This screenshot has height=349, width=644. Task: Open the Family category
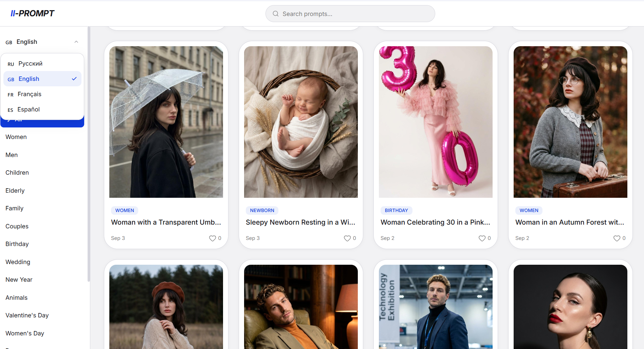pyautogui.click(x=14, y=208)
